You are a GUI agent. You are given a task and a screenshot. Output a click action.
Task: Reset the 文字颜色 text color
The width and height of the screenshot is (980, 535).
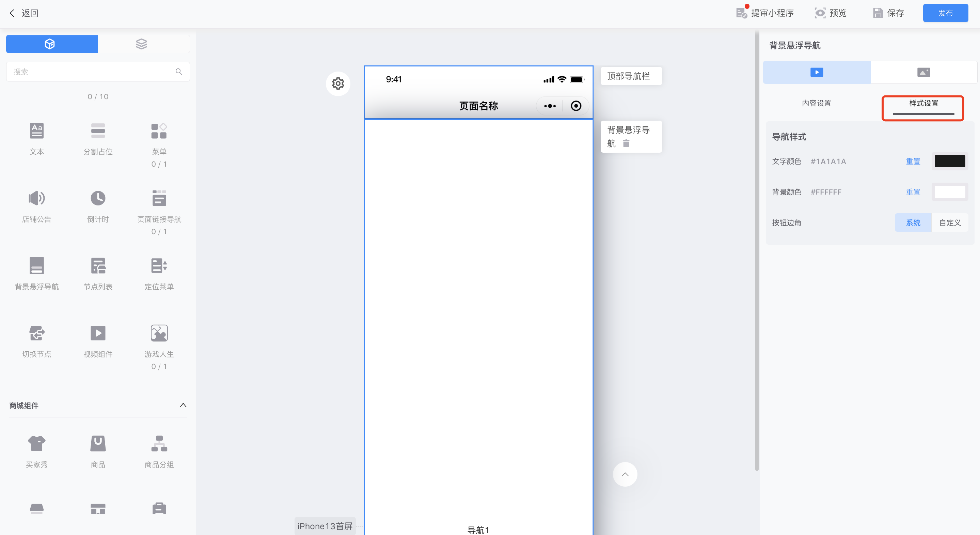913,162
